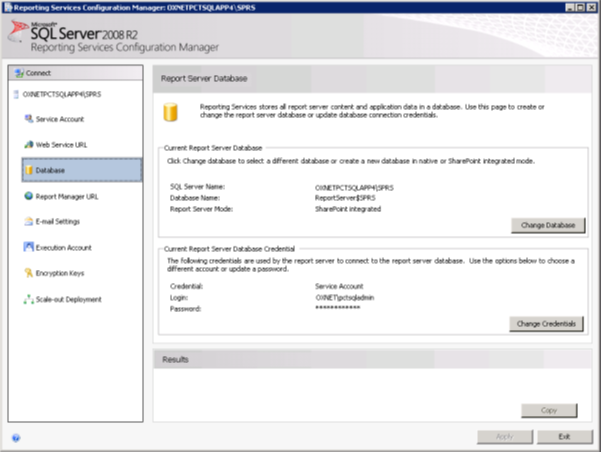Click the title bar application icon
602x453 pixels.
point(8,7)
